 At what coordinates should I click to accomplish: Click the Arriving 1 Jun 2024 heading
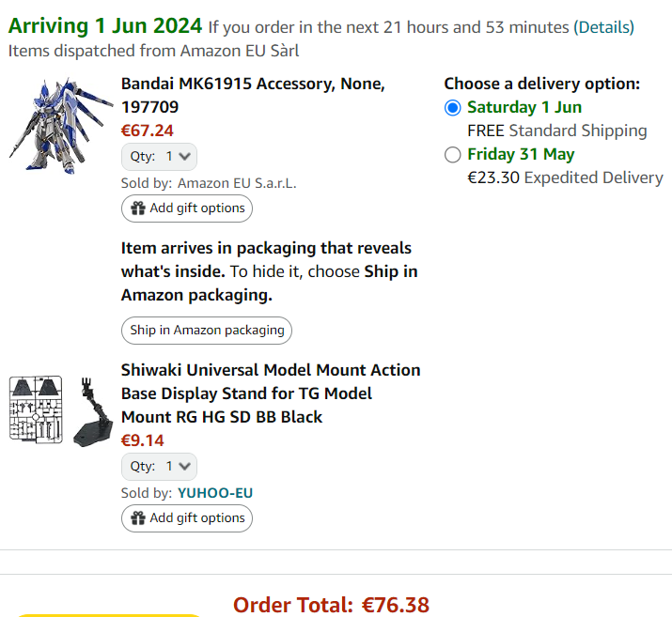click(x=105, y=25)
